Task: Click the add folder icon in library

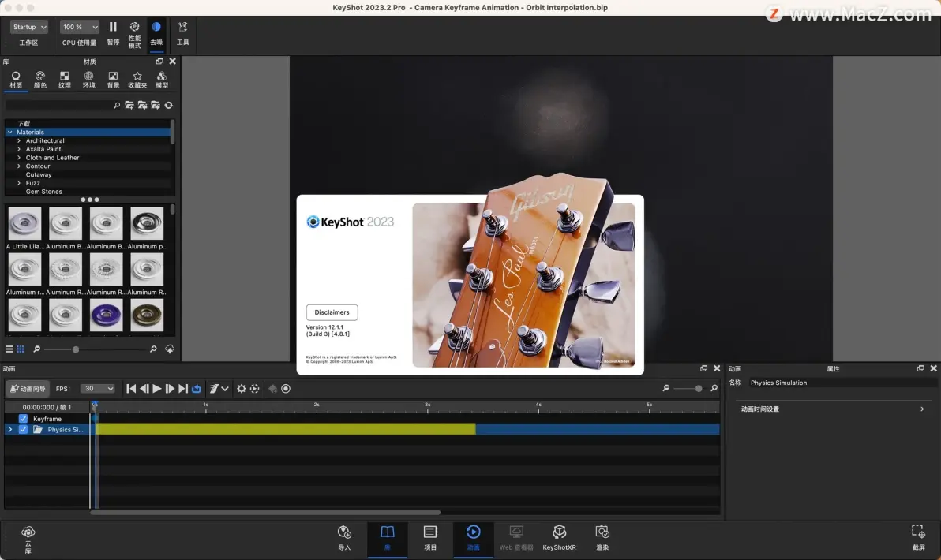Action: coord(129,106)
